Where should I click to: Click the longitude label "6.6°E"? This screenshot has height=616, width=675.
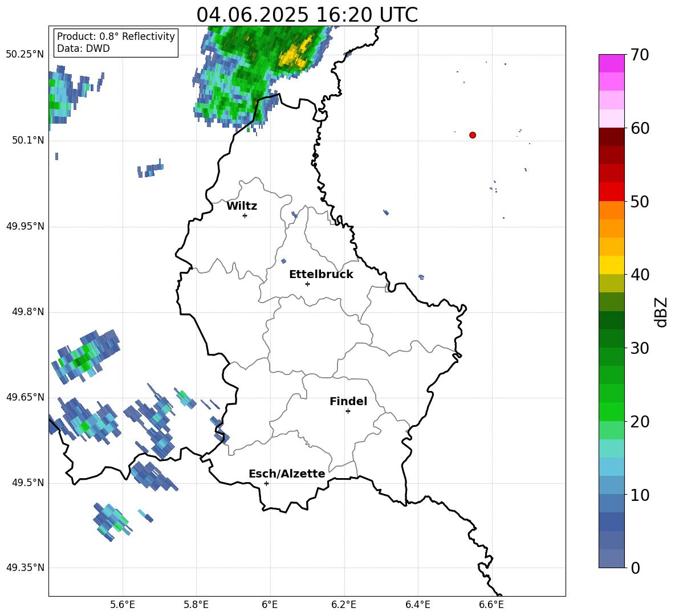[491, 605]
